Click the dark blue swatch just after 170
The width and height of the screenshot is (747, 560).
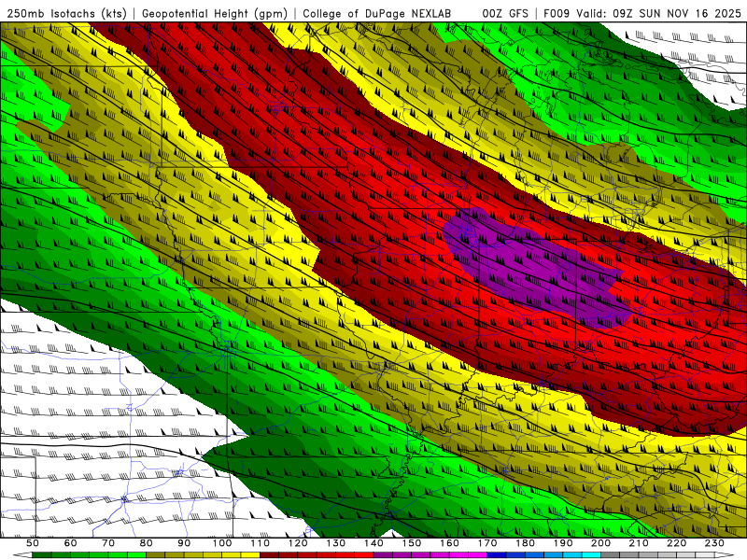[x=497, y=555]
